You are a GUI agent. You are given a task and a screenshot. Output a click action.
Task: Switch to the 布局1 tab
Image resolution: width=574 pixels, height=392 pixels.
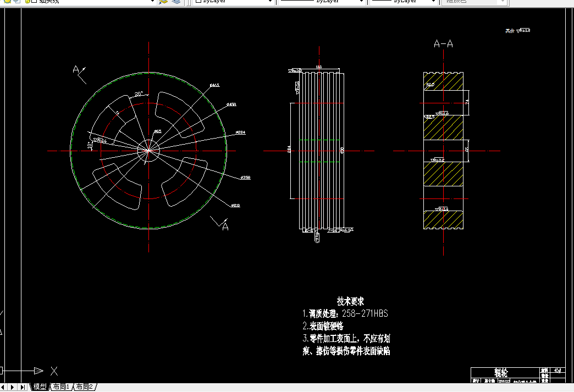click(x=61, y=387)
